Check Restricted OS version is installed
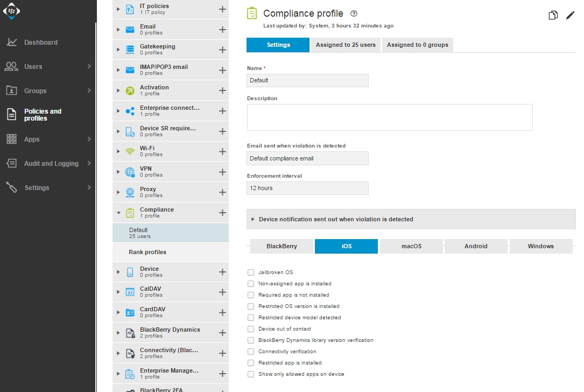The image size is (584, 392). pyautogui.click(x=251, y=306)
